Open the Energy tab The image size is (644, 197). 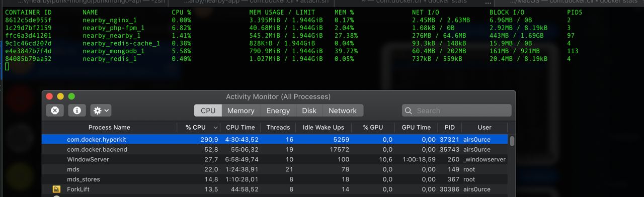278,111
